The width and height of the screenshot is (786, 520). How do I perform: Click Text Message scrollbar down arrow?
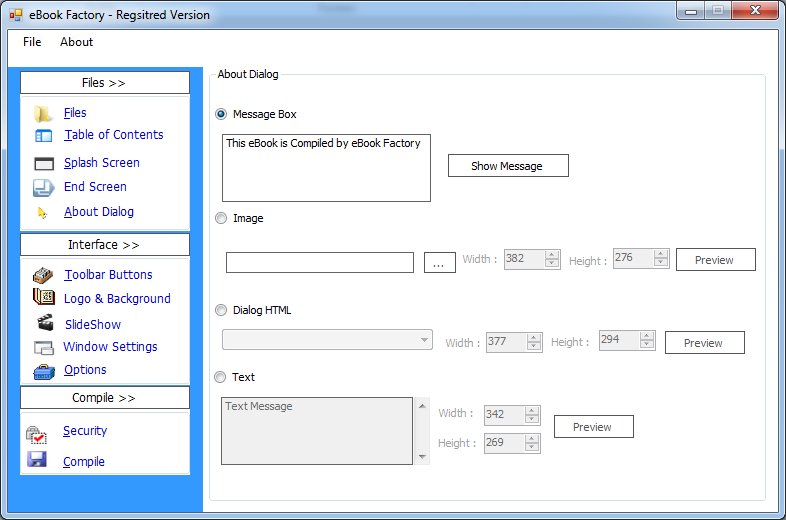422,457
